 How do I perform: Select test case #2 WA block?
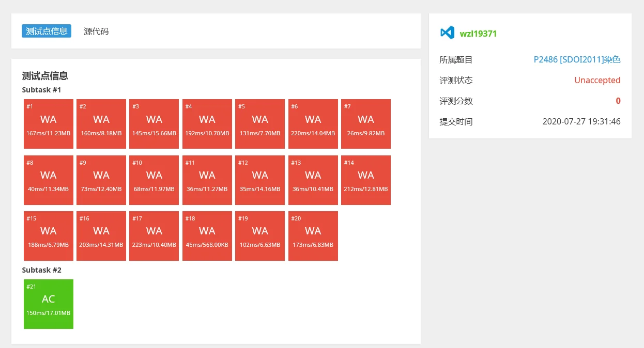101,124
